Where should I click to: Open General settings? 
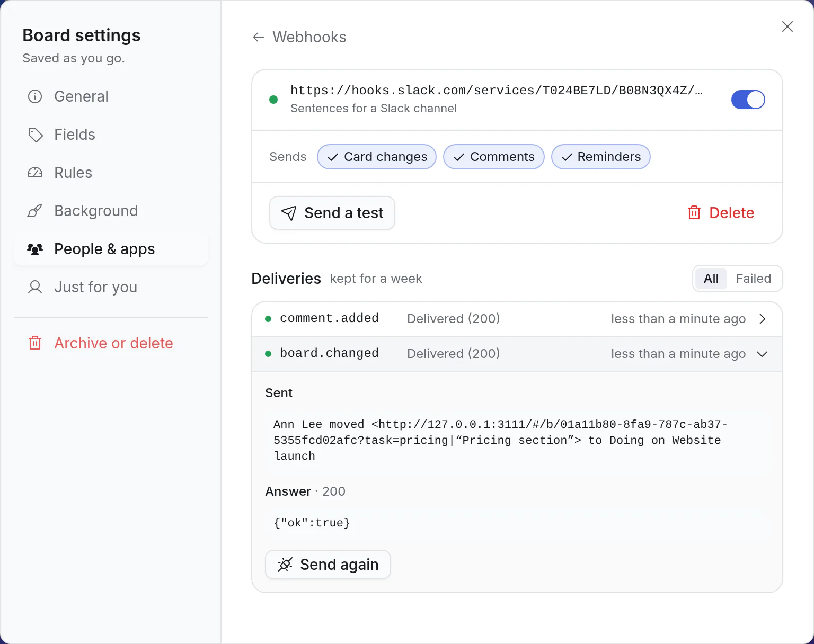[111, 96]
